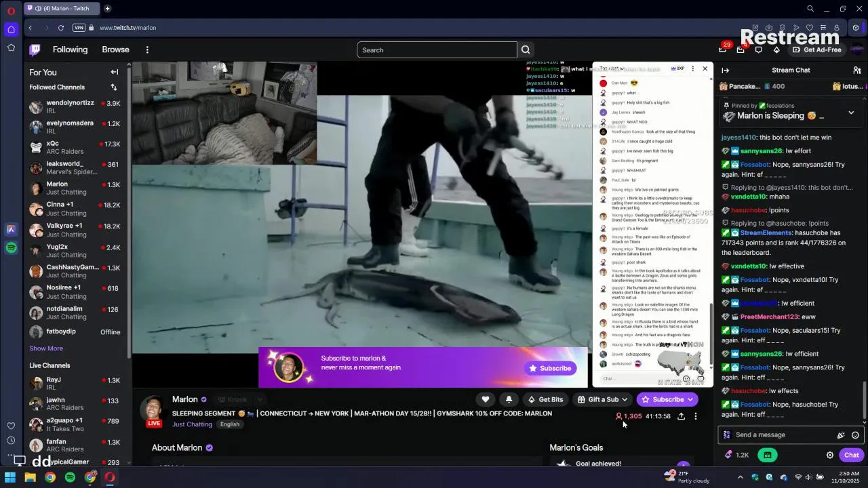Click the Get Ad-Free button
The image size is (868, 488).
[x=817, y=49]
